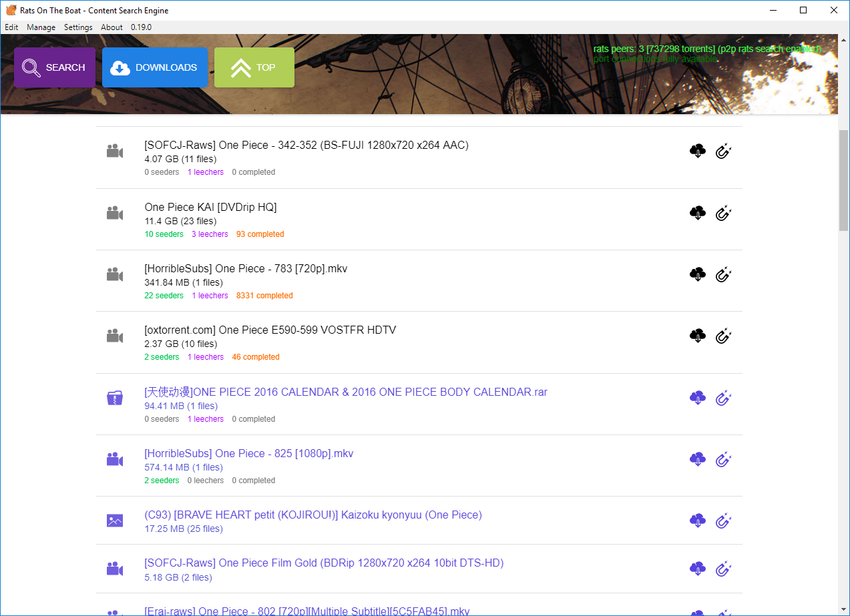Click the vertical scrollbar thumb
The image size is (850, 616).
point(843,180)
